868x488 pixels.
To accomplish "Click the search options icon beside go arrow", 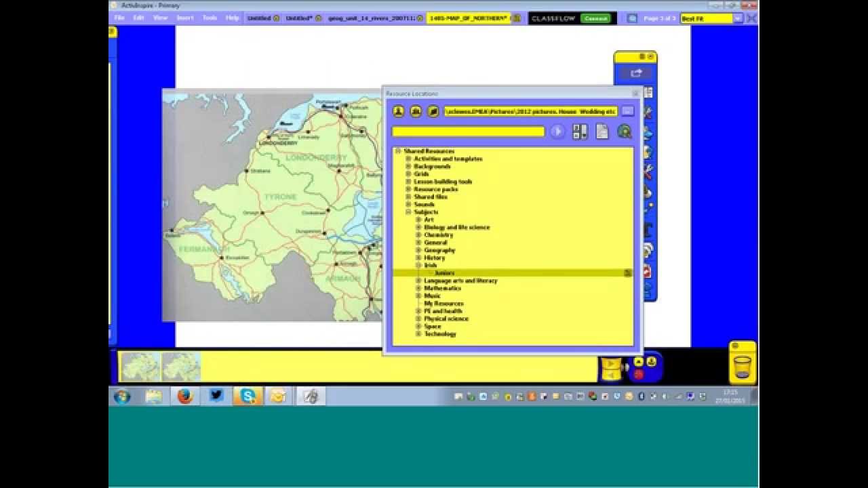I will (x=580, y=131).
